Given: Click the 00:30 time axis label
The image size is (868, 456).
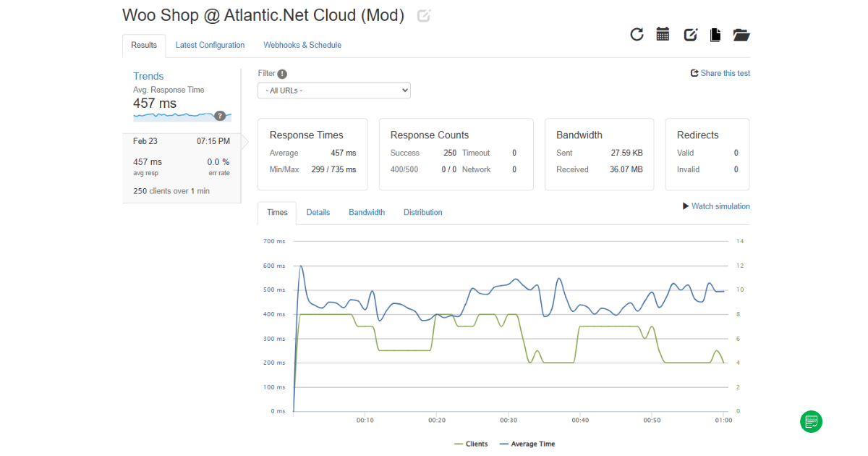Looking at the screenshot, I should point(509,421).
